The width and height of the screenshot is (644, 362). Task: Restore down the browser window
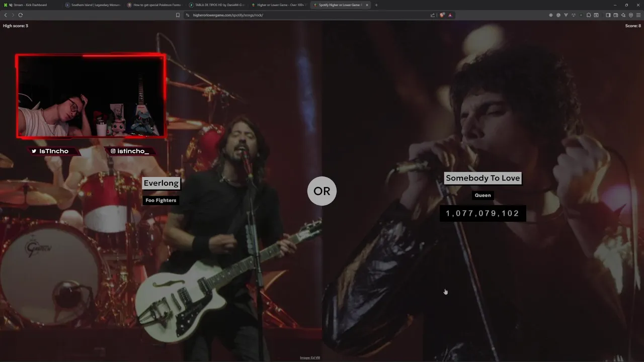[x=626, y=5]
